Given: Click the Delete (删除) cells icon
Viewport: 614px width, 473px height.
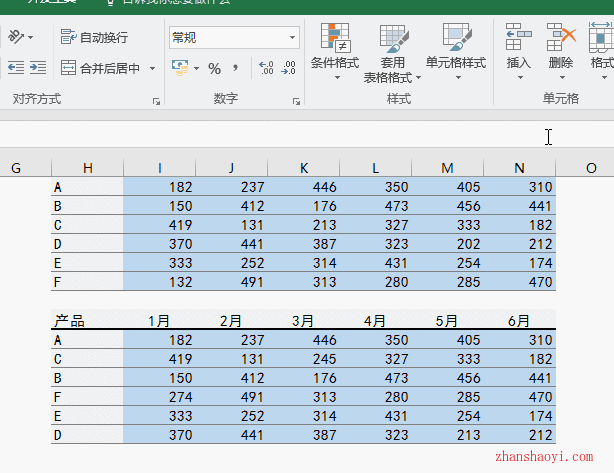Looking at the screenshot, I should (x=561, y=37).
